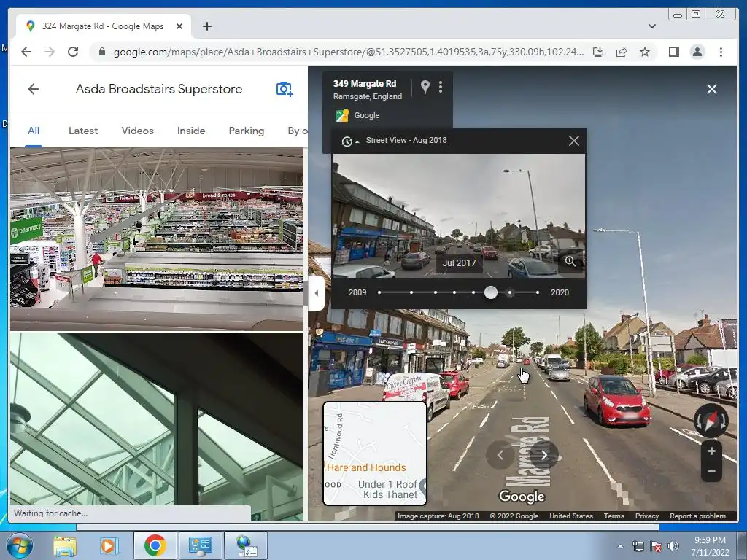
Task: Click the United States link
Action: tap(570, 516)
